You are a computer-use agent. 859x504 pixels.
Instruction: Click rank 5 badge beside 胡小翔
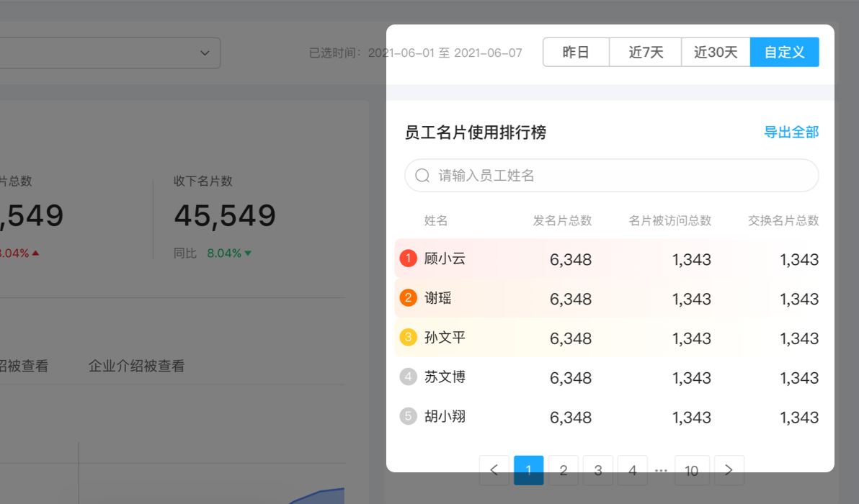tap(408, 416)
